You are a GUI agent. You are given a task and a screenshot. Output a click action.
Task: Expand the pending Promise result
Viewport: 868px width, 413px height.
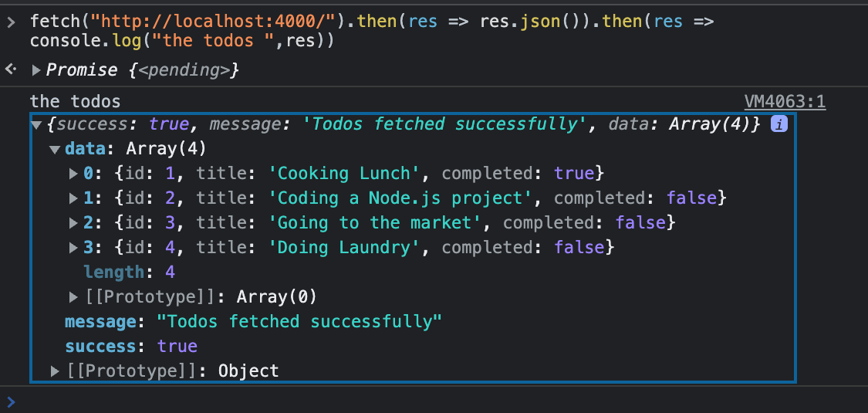[x=36, y=70]
